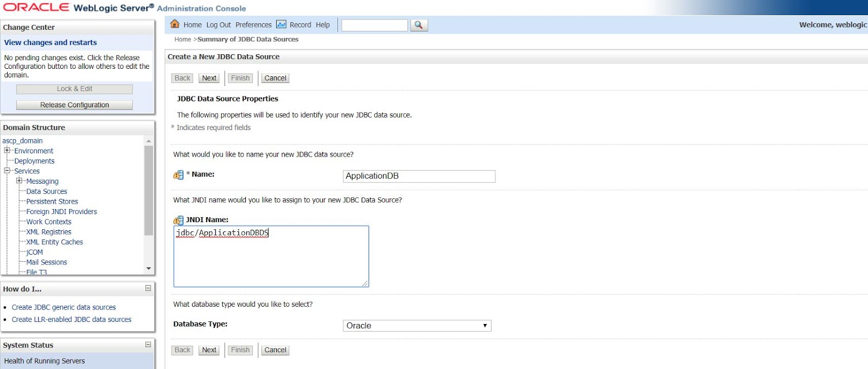Click the Home house icon
The image size is (868, 369).
(175, 24)
